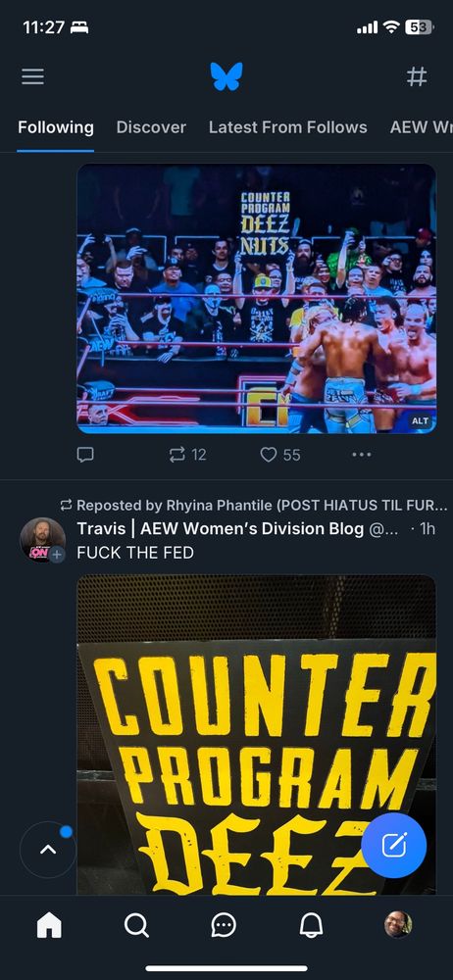
Task: Open the hamburger side menu
Action: coord(32,76)
